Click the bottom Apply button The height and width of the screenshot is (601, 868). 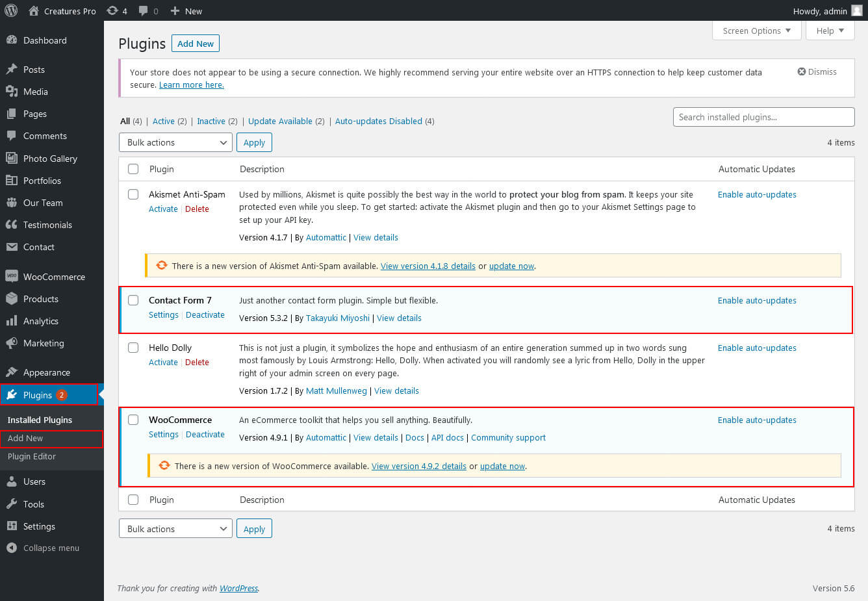(x=254, y=529)
